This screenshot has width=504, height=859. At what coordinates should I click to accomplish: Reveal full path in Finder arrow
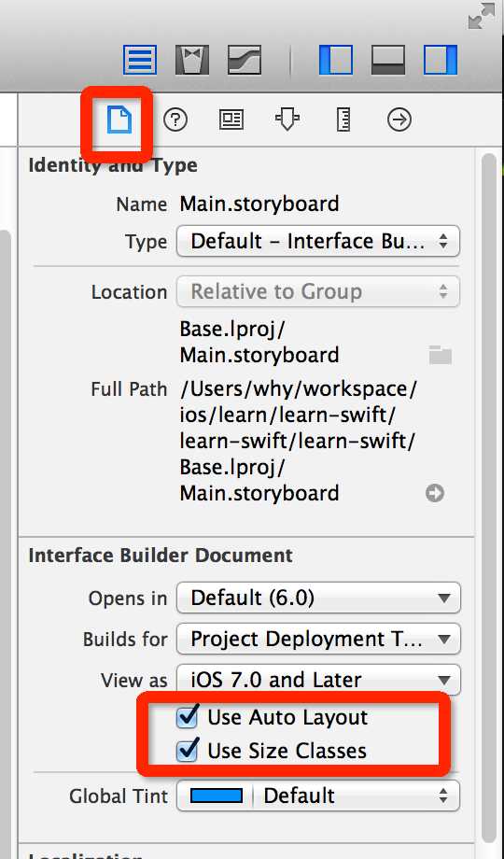[435, 494]
